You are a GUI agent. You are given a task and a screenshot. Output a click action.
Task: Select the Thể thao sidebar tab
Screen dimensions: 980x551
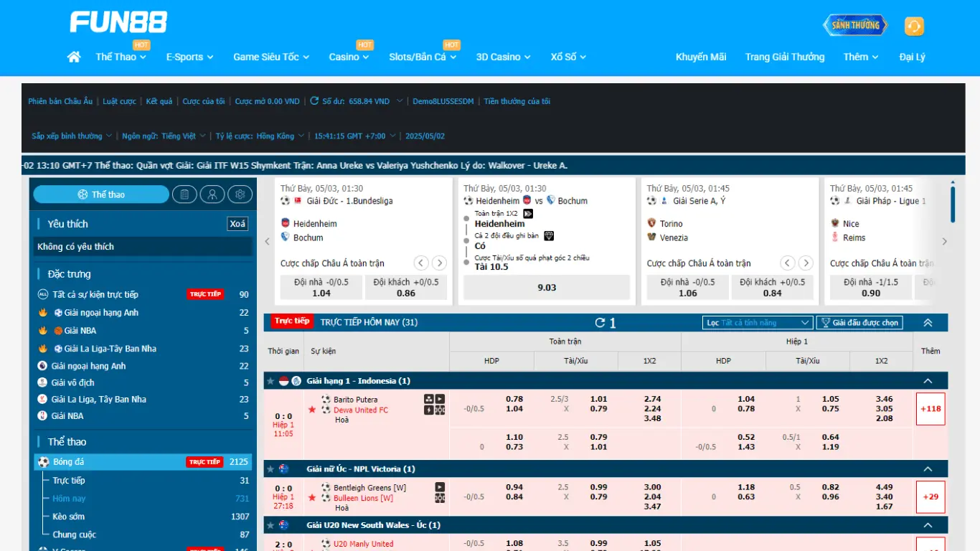click(x=101, y=194)
